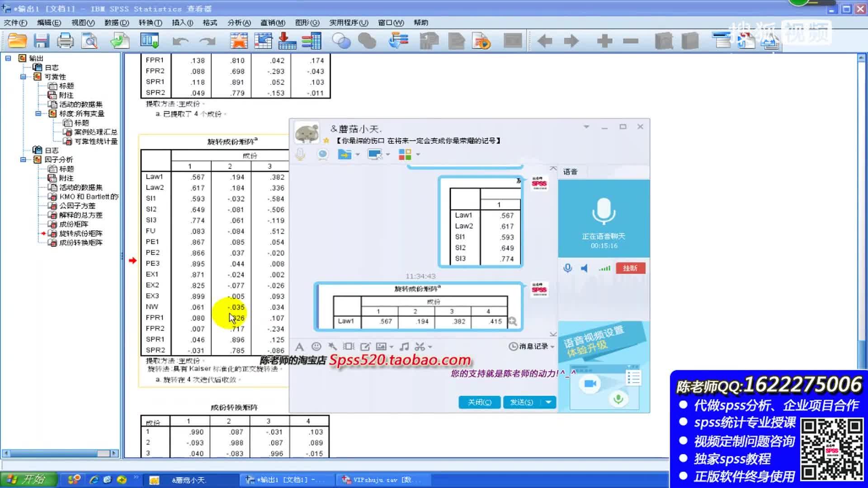Mute the microphone in voice chat
Screen dimensions: 868x488
(x=568, y=268)
